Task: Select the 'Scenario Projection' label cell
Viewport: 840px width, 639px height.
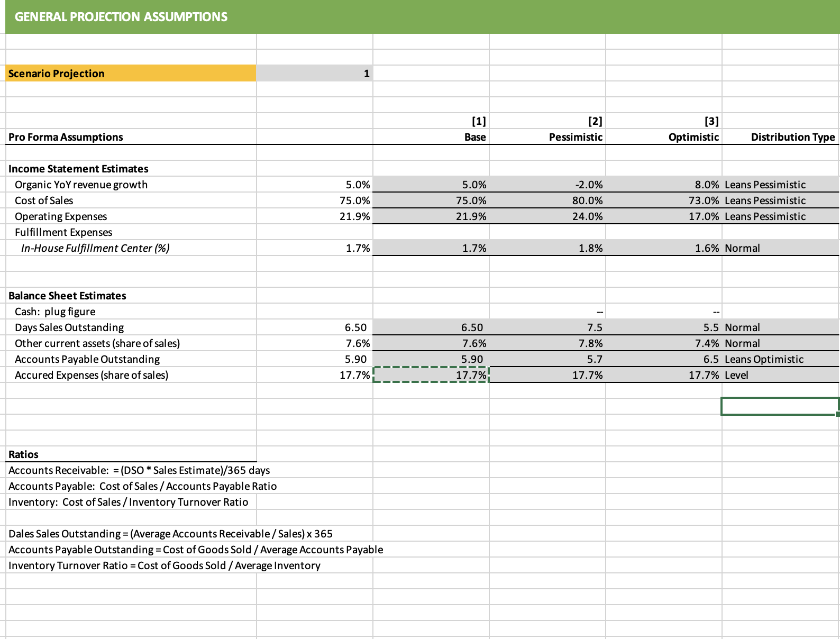Action: coord(131,74)
